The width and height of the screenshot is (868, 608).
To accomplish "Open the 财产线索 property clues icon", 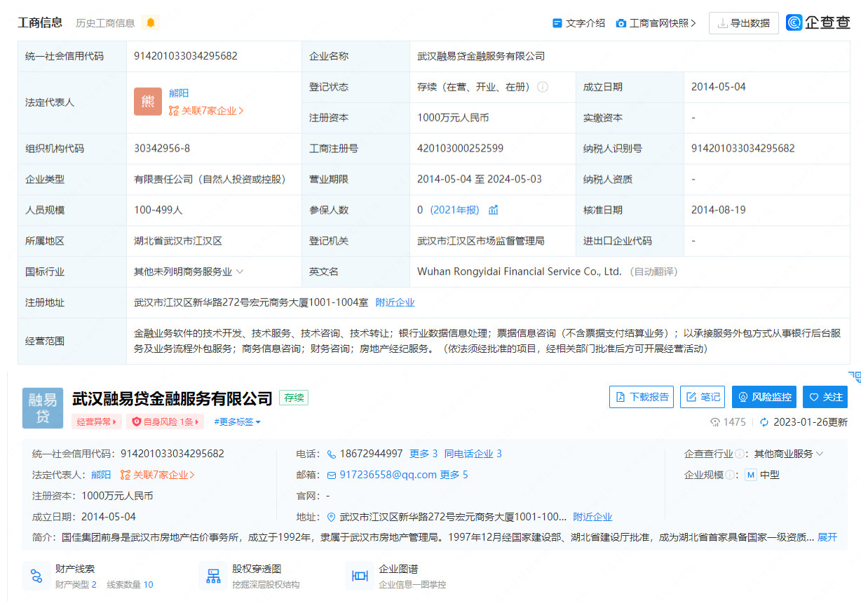I will (36, 576).
